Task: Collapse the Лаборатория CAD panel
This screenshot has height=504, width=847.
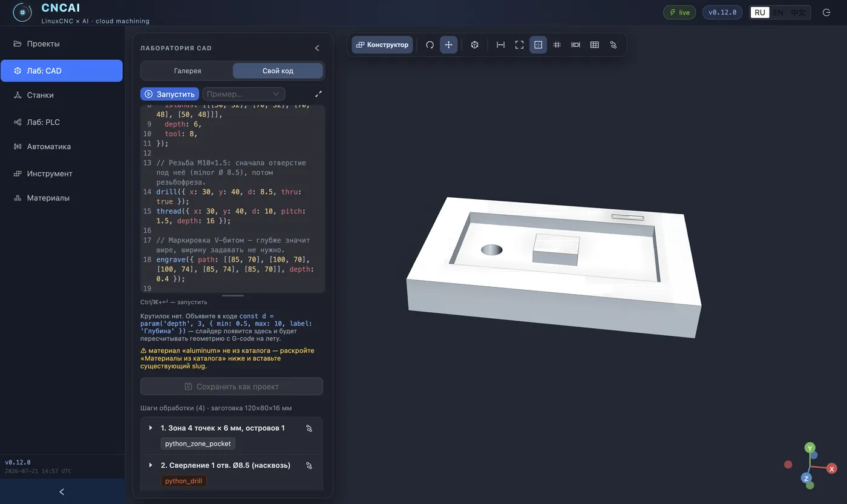Action: tap(317, 48)
